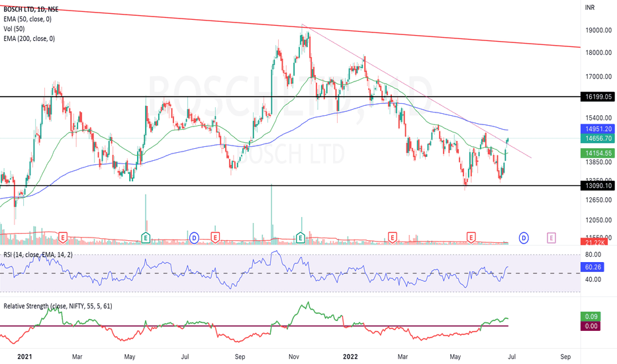617x364 pixels.
Task: Click the 12650.00 price axis tick
Action: click(x=598, y=200)
